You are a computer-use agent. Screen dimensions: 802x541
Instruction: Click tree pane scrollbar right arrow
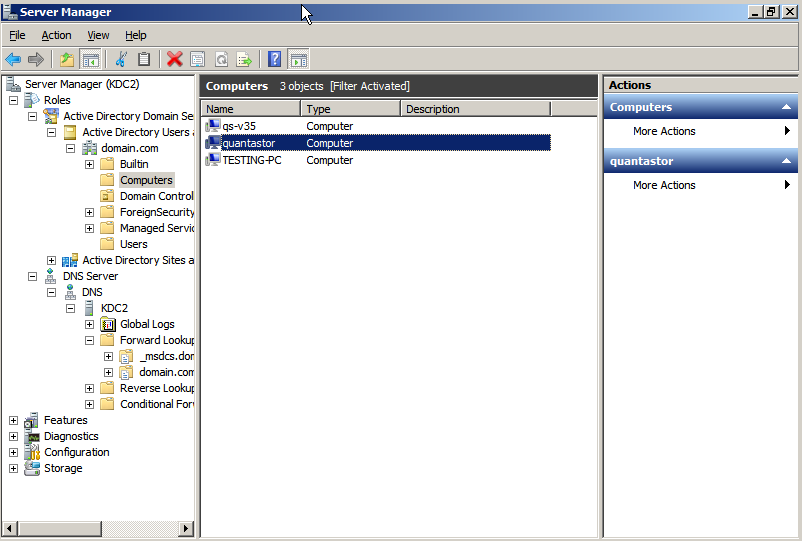186,528
